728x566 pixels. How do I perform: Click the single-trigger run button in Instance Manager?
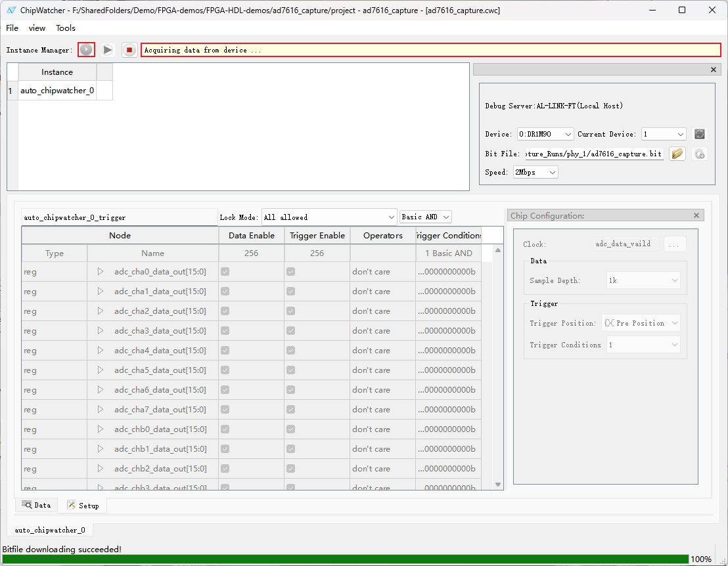(x=86, y=50)
